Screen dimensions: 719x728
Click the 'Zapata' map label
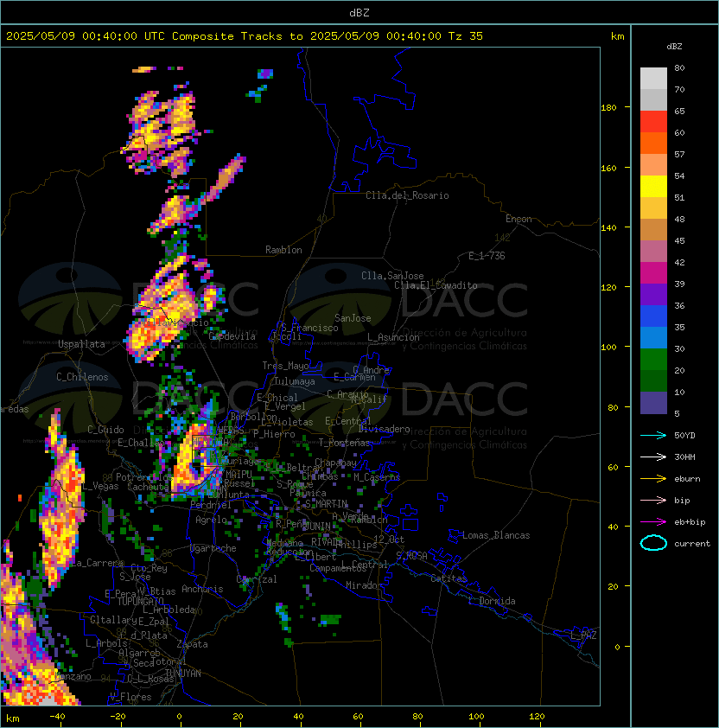[192, 644]
